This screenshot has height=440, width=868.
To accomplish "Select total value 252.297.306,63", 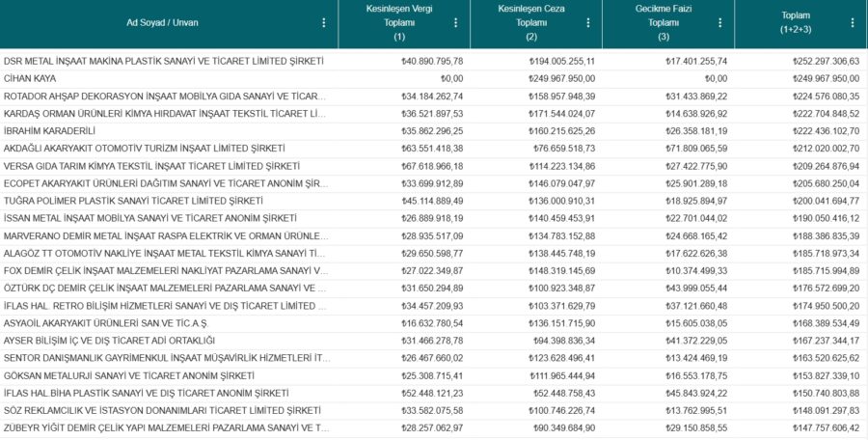I will click(826, 62).
